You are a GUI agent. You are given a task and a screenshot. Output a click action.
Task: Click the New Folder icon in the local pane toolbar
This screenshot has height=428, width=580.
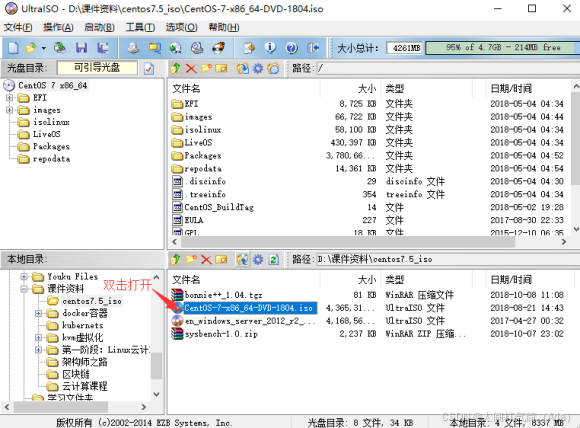click(x=191, y=259)
